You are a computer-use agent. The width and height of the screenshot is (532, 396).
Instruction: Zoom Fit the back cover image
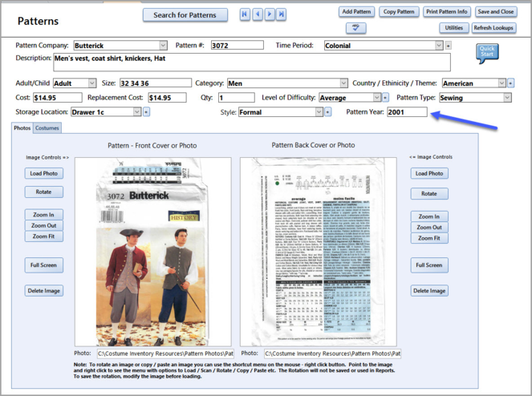point(429,238)
